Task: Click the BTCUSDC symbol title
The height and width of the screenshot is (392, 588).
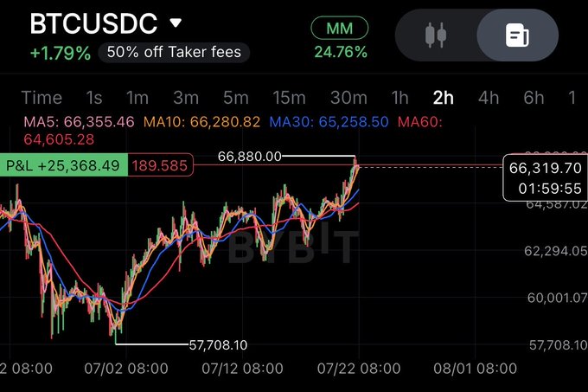Action: pyautogui.click(x=93, y=23)
